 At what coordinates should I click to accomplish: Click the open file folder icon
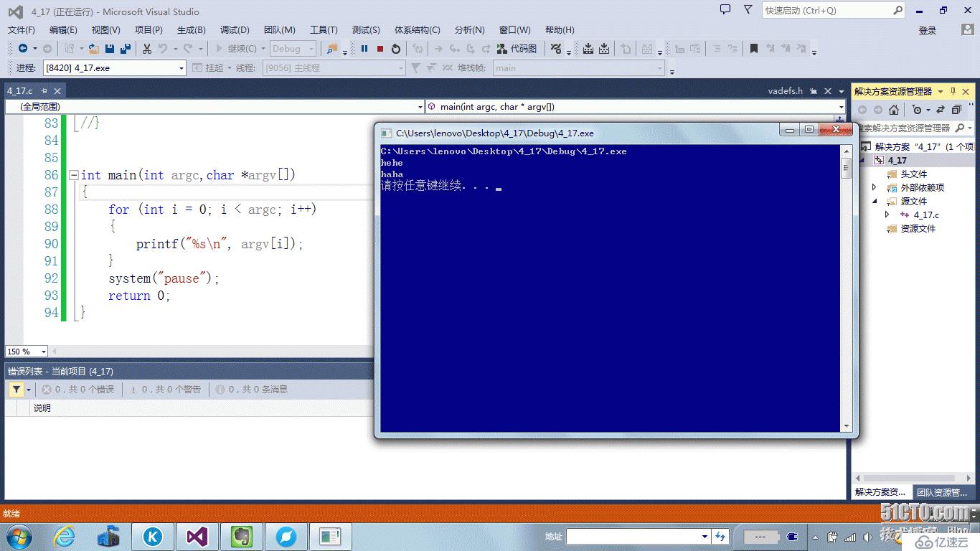click(x=94, y=49)
